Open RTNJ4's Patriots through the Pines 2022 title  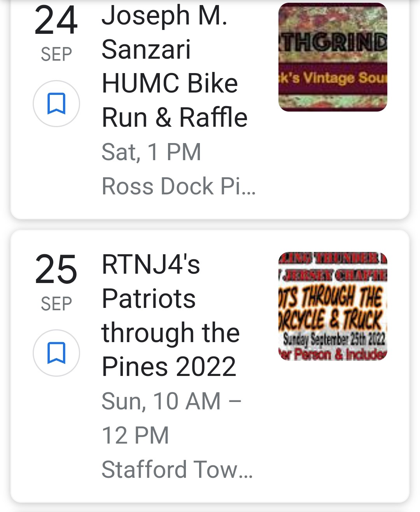170,315
